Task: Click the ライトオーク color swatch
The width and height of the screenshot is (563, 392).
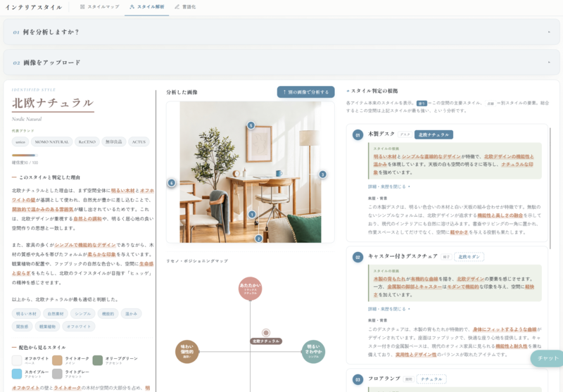Action: coord(57,360)
